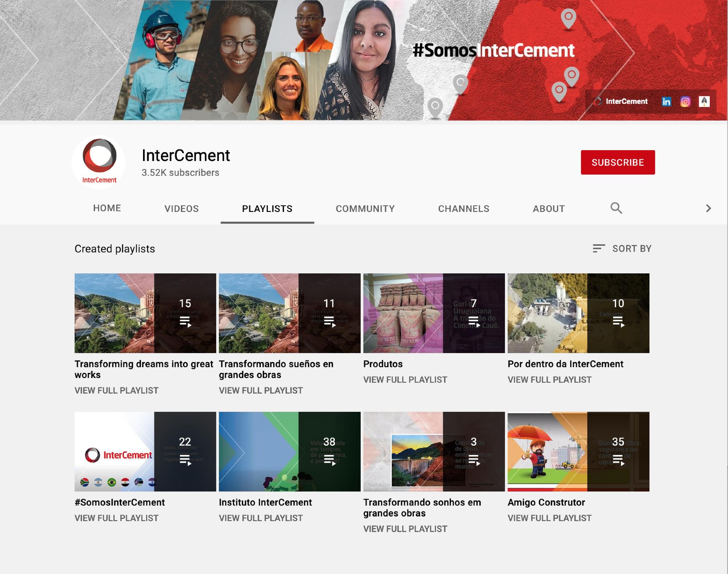This screenshot has width=728, height=574.
Task: Click the 'Created playlists' heading
Action: 115,249
